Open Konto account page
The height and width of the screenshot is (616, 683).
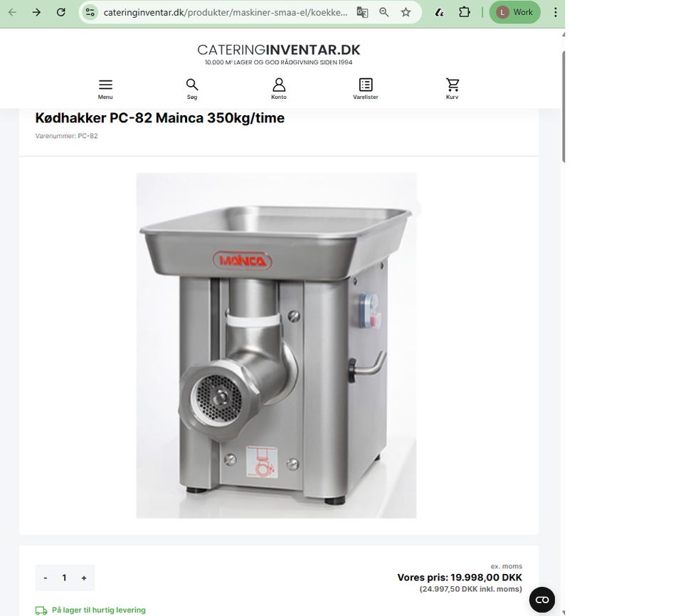point(279,89)
